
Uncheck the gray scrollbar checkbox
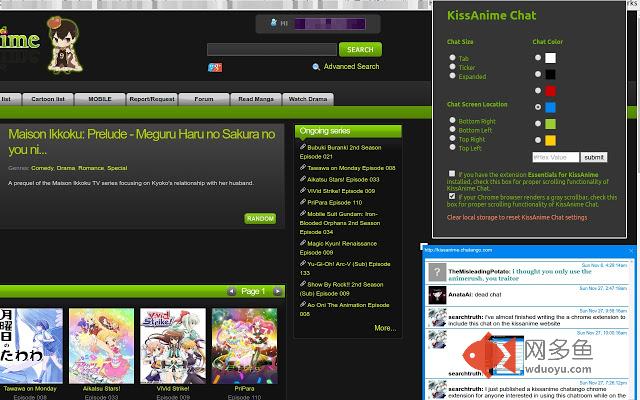452,196
